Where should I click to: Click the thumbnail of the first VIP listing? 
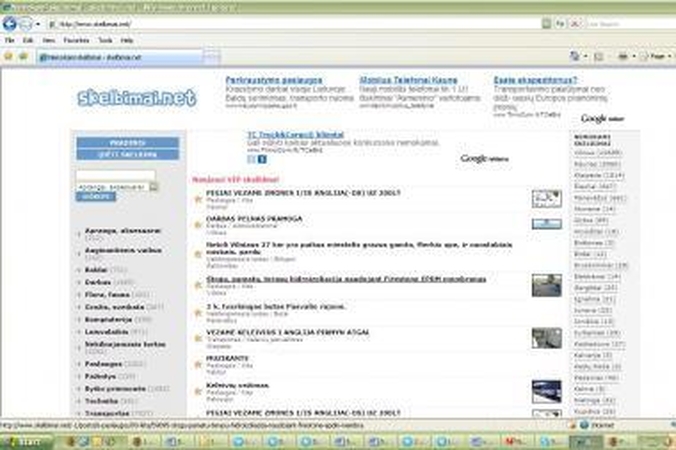coord(546,198)
